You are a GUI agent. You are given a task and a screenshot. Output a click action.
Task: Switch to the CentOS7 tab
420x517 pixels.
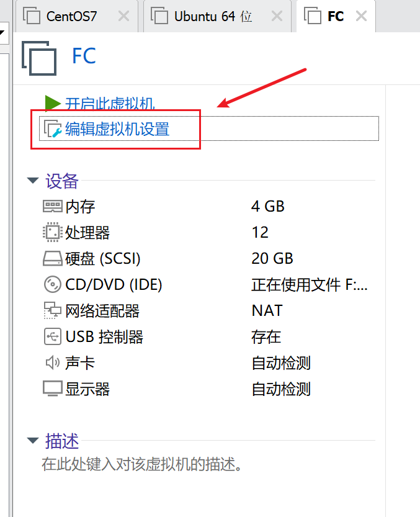[x=76, y=16]
